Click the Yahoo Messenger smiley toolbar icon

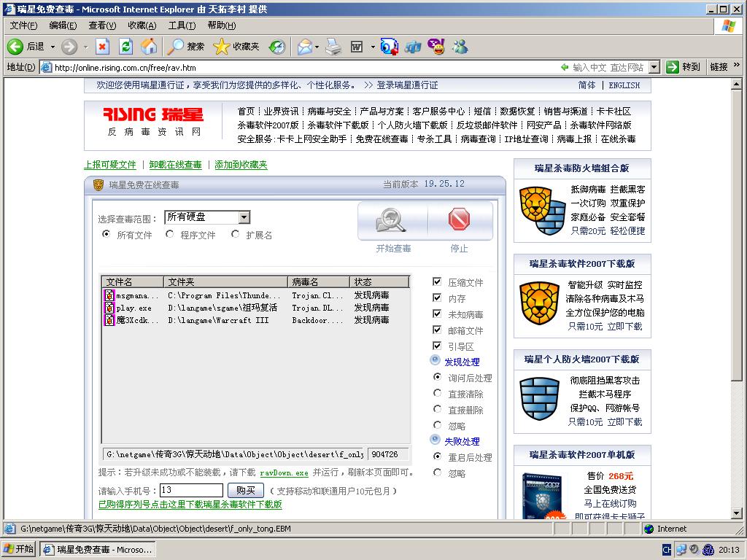[436, 47]
